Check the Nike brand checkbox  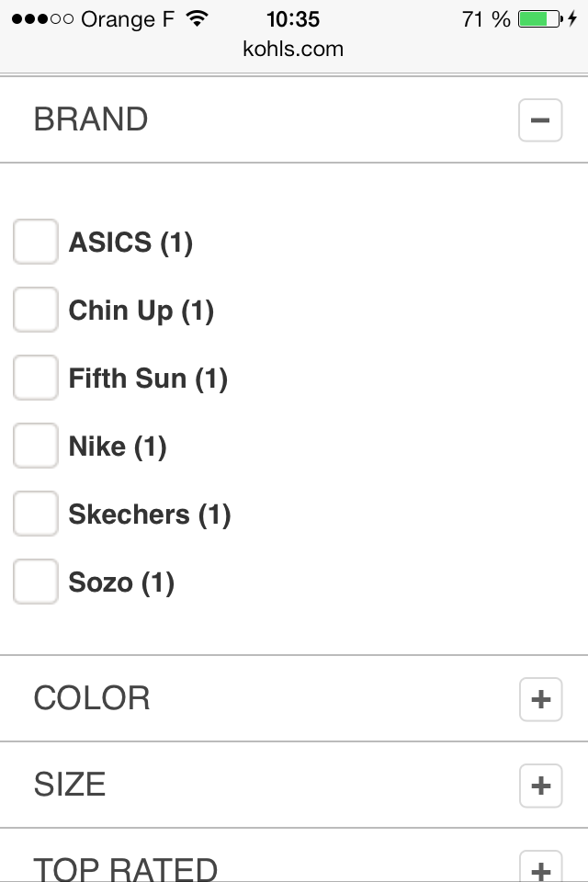[35, 446]
